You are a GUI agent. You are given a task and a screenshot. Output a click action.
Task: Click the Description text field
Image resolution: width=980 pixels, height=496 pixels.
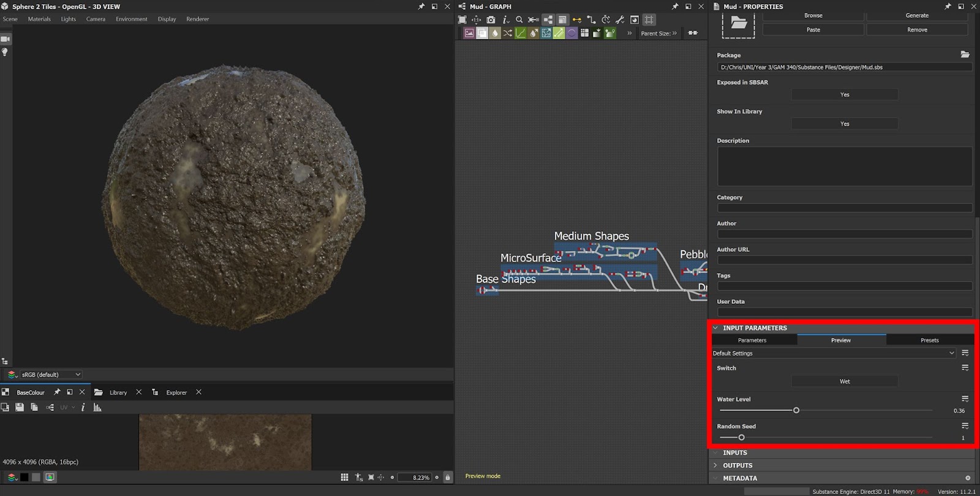coord(845,166)
